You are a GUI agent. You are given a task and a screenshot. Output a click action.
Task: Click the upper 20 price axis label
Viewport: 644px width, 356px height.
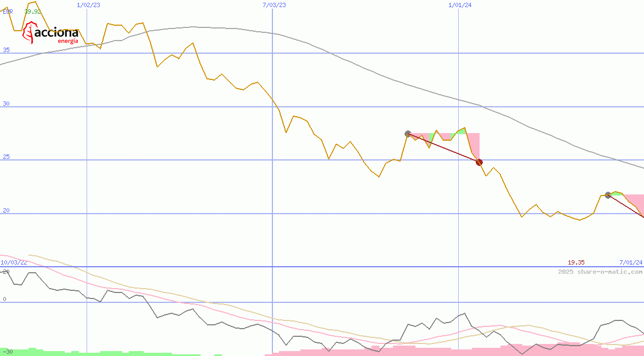click(x=6, y=210)
